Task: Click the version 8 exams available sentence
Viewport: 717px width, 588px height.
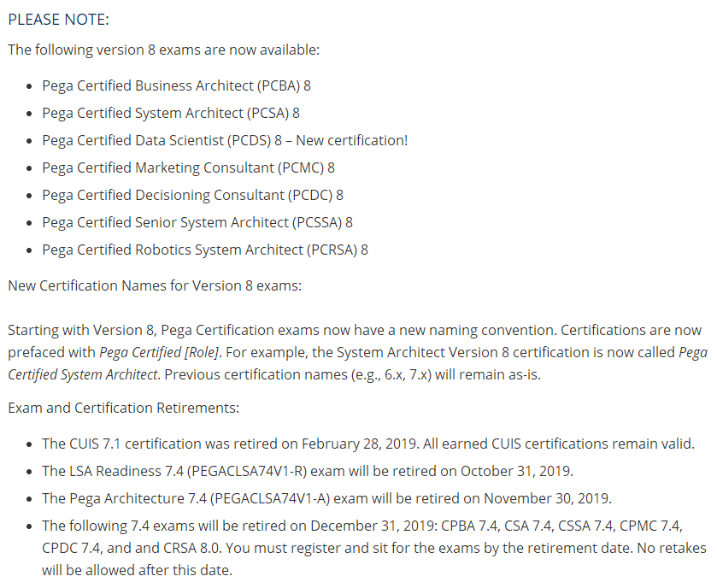Action: (x=164, y=50)
